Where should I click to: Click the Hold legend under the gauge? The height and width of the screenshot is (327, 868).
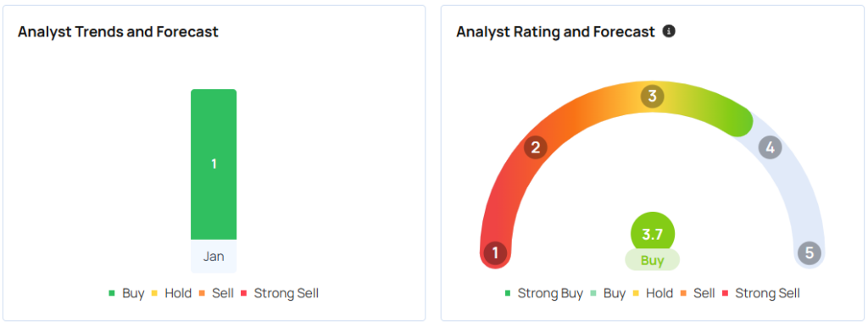654,293
